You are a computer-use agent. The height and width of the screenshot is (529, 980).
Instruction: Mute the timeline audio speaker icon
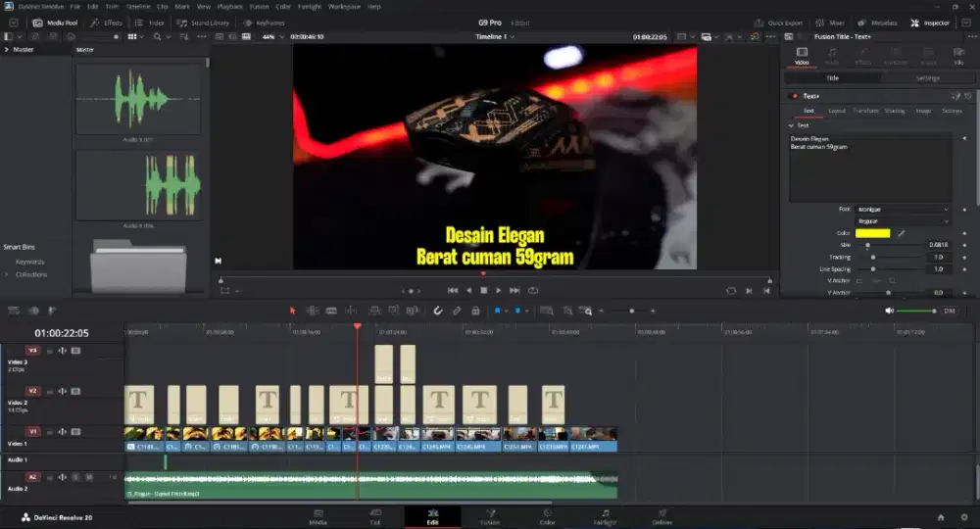[890, 311]
